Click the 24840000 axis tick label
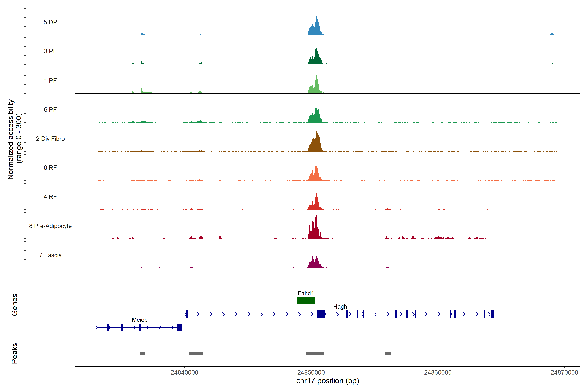The width and height of the screenshot is (588, 392). [185, 373]
